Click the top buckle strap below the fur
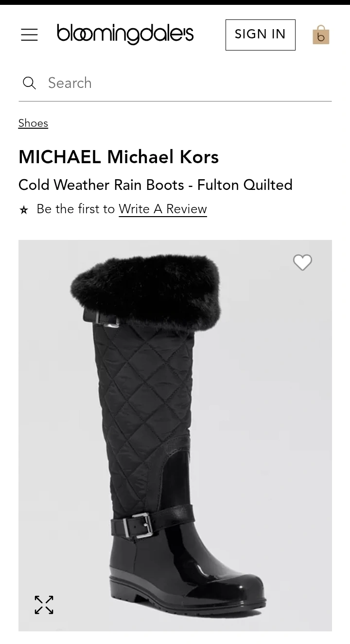Viewport: 350px width, 644px height. pos(105,317)
